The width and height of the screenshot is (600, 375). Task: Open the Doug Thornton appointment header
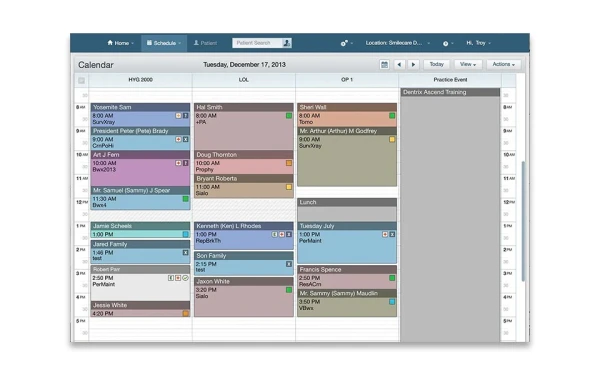pyautogui.click(x=244, y=155)
